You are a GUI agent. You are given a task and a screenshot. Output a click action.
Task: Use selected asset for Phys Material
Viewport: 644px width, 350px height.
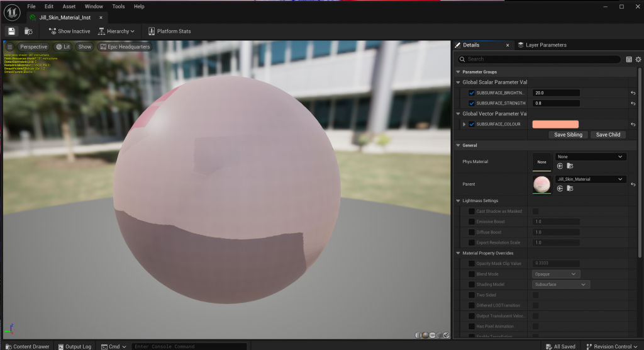[560, 166]
